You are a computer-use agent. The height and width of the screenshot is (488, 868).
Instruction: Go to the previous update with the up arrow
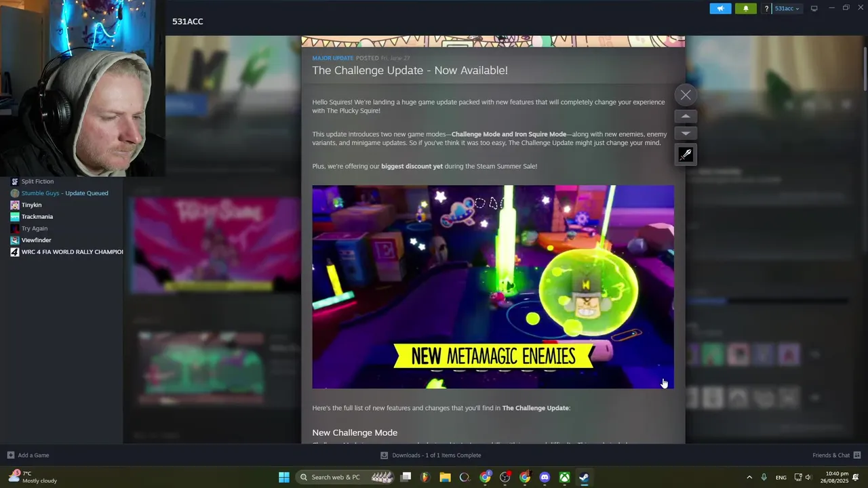(x=686, y=116)
